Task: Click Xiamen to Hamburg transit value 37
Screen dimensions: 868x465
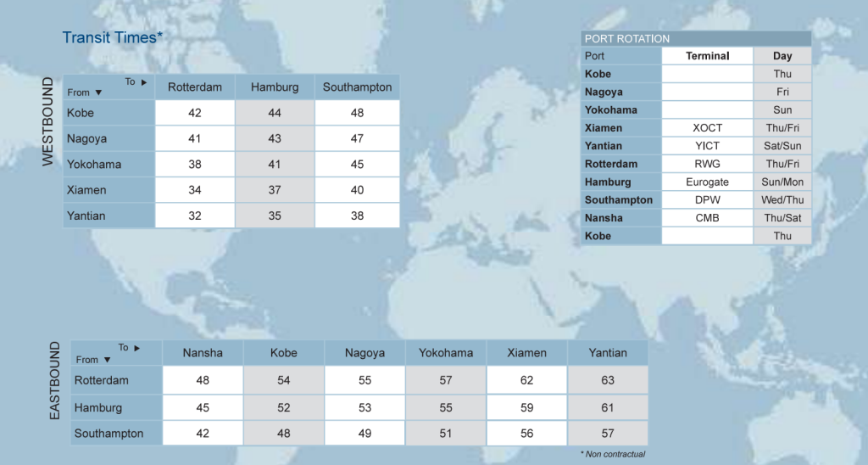Action: point(275,190)
